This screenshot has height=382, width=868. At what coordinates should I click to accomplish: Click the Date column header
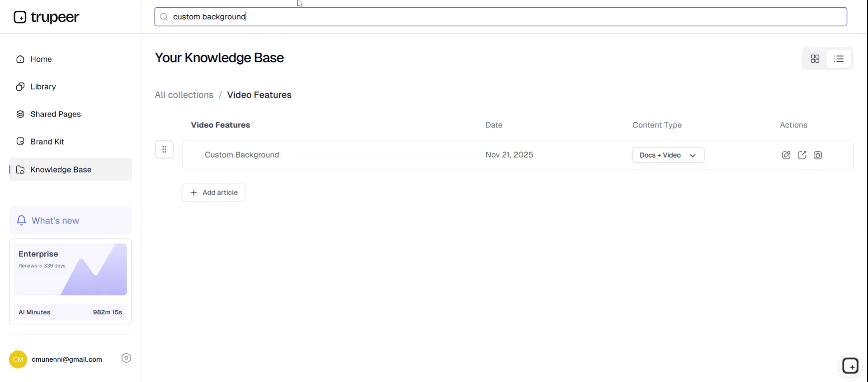pos(494,125)
